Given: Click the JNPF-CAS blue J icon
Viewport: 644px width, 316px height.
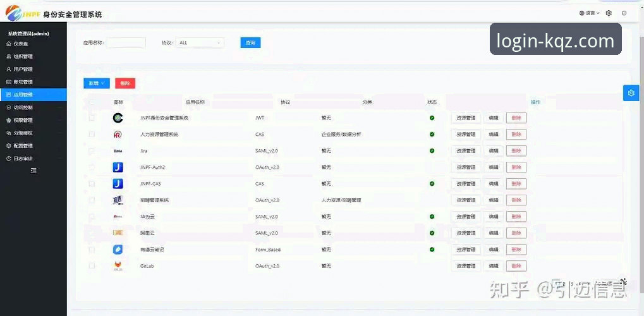Looking at the screenshot, I should pos(118,184).
